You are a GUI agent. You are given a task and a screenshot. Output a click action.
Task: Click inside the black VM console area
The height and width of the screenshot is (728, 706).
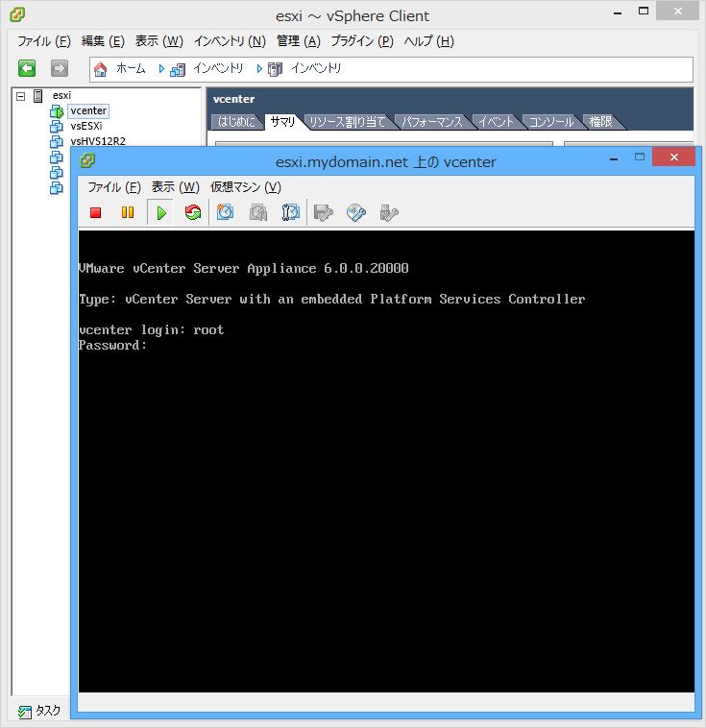(x=386, y=461)
